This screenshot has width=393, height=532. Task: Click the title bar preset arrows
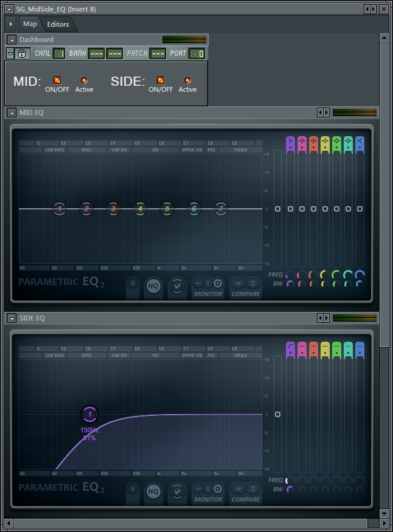(x=370, y=9)
